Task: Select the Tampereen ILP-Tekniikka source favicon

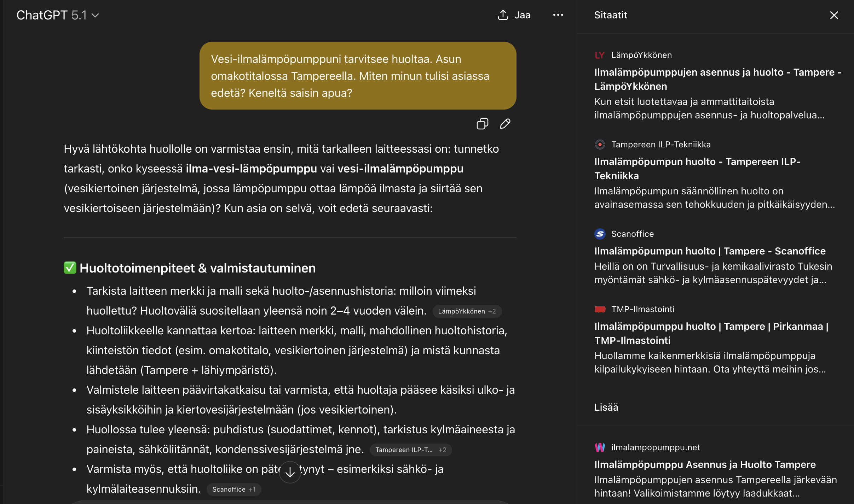Action: click(600, 144)
